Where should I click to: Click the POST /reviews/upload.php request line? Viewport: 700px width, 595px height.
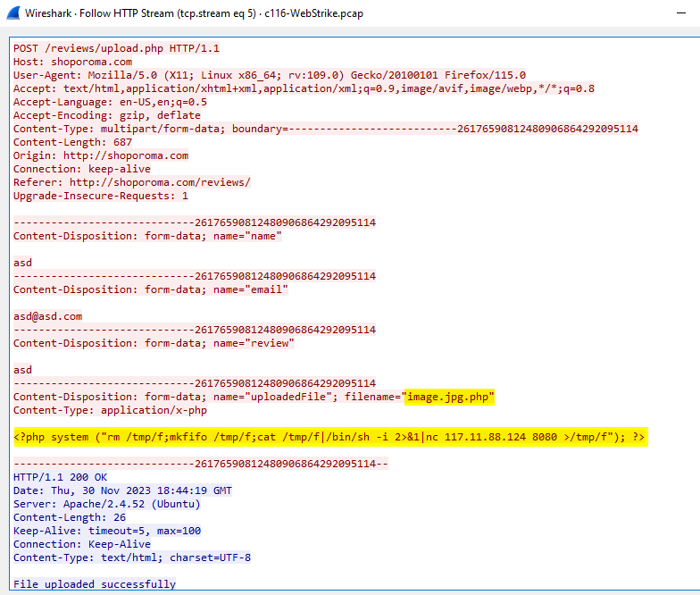click(116, 48)
